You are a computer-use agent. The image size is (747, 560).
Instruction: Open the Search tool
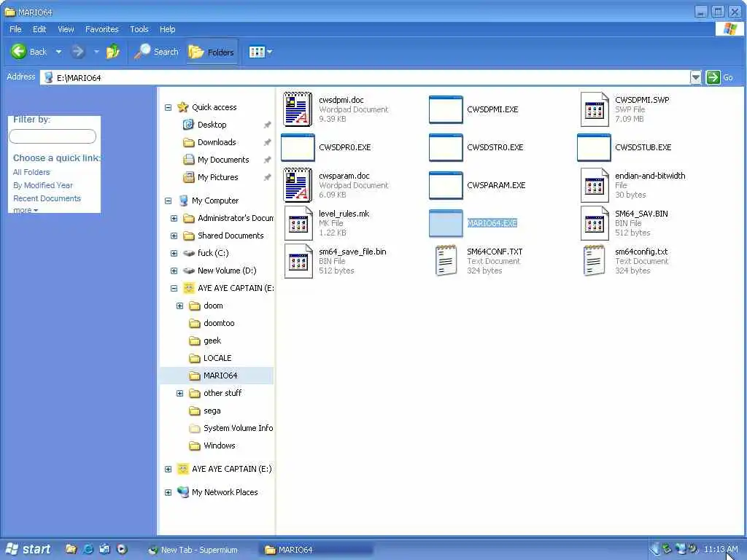pos(156,52)
